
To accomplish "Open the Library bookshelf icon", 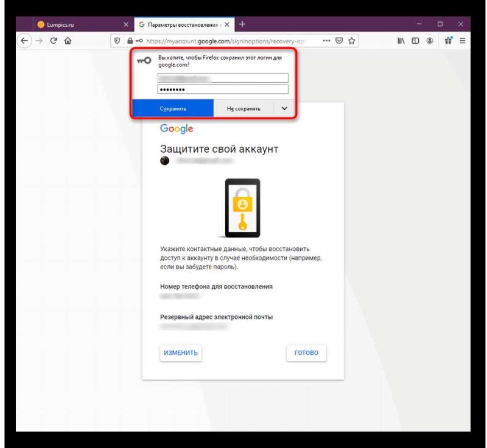I will [x=401, y=41].
